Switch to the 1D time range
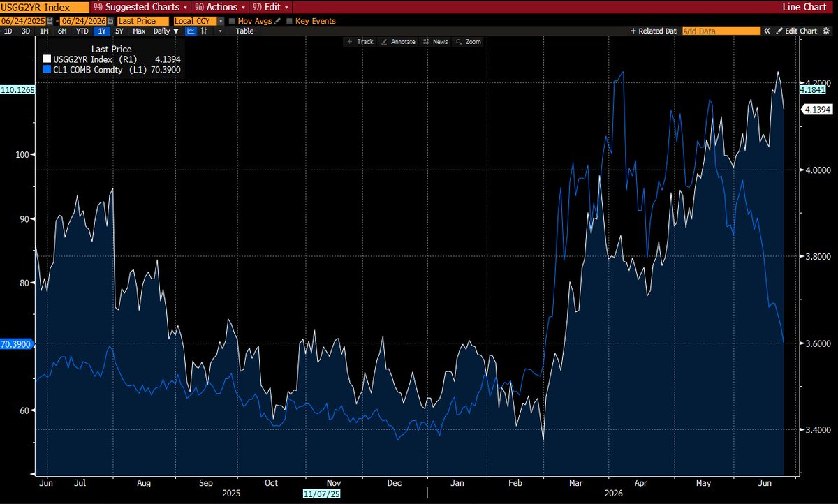 coord(8,31)
